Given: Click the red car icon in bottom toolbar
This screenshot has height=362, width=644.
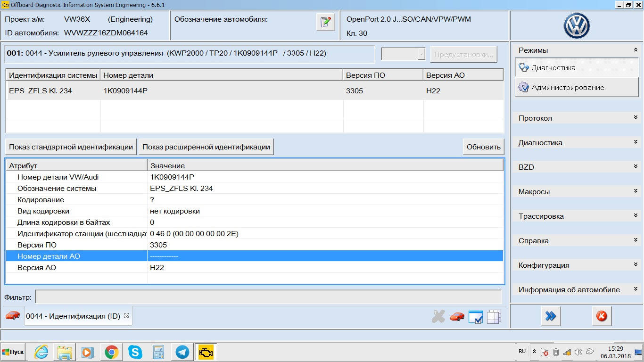Looking at the screenshot, I should [457, 316].
